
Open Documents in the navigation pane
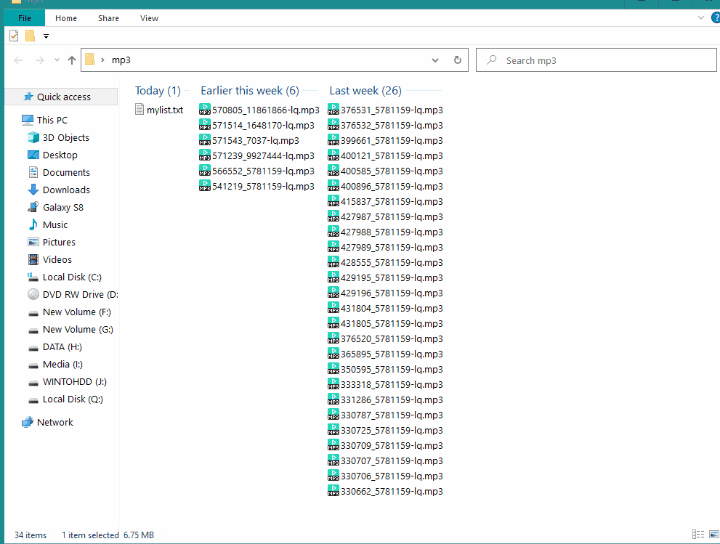(x=66, y=173)
